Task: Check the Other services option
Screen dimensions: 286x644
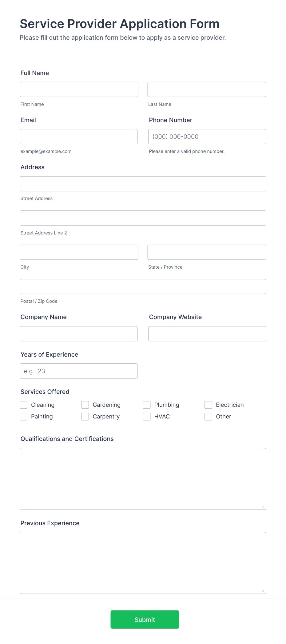Action: coord(208,416)
